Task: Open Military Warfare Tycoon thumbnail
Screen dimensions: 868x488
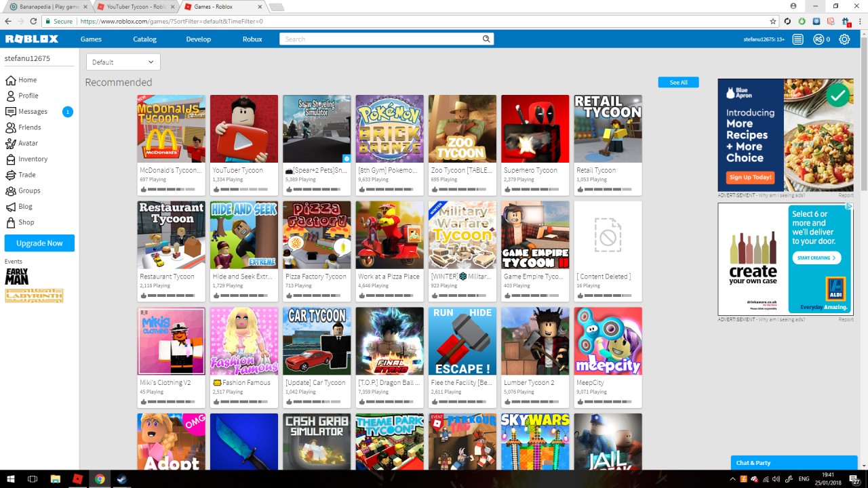Action: tap(462, 235)
